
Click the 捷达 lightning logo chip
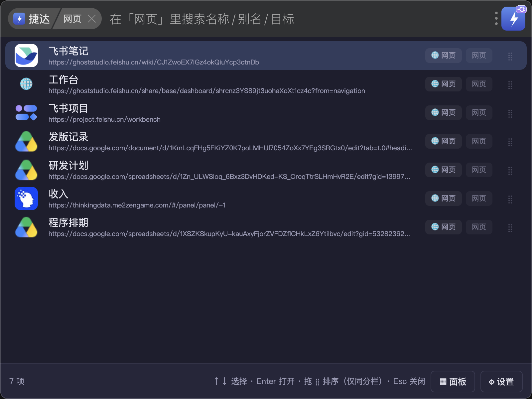point(32,19)
